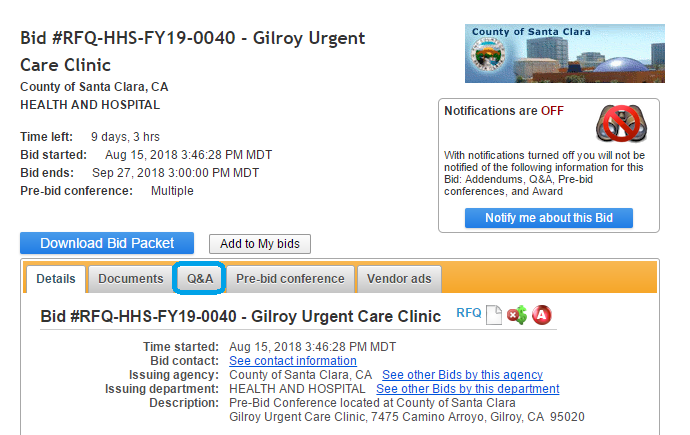Follow See other Bids by this agency
690x435 pixels.
point(462,375)
